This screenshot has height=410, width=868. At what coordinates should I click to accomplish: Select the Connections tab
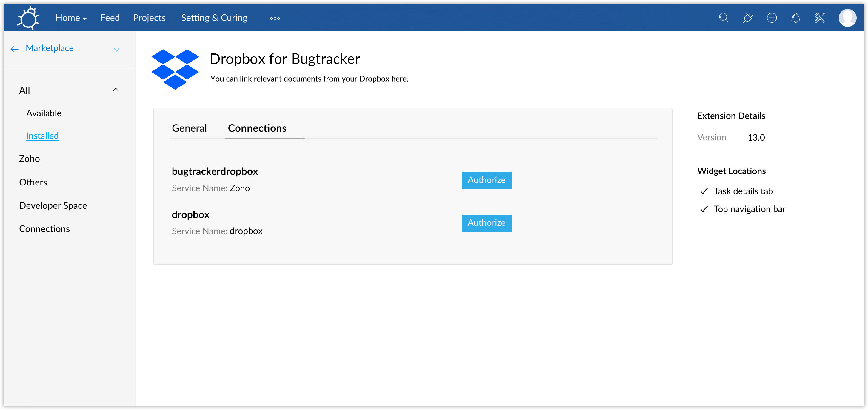coord(257,128)
